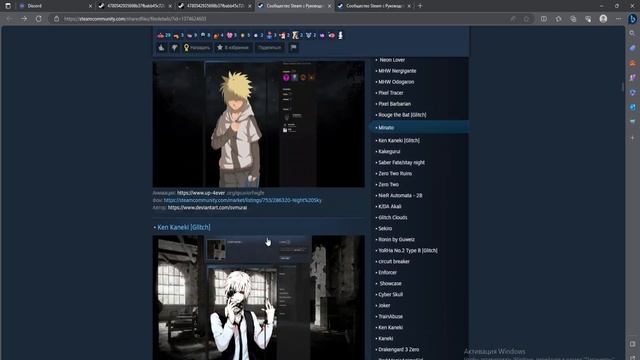The height and width of the screenshot is (360, 640).
Task: Switch to the last Steam Community guide tab
Action: coord(374,6)
